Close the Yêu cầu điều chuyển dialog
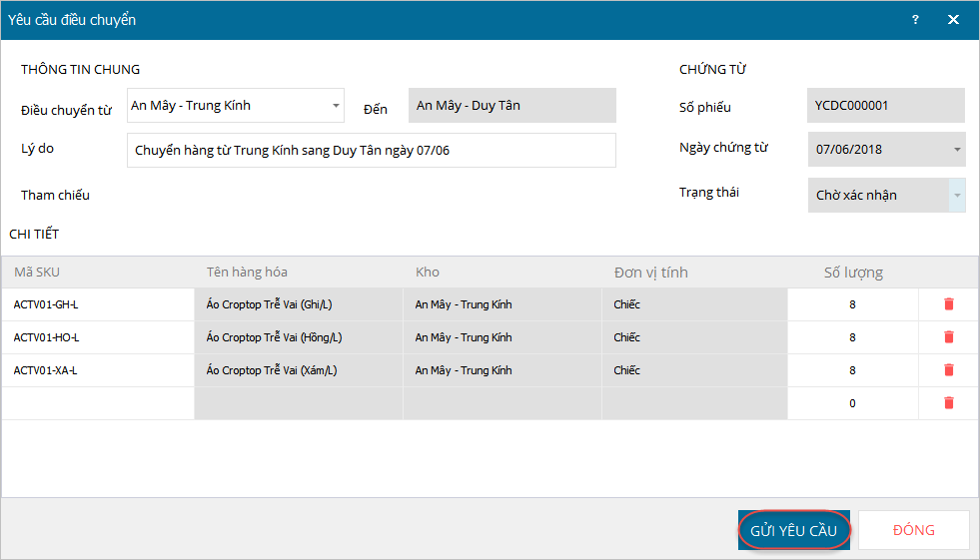The height and width of the screenshot is (560, 980). 953,20
